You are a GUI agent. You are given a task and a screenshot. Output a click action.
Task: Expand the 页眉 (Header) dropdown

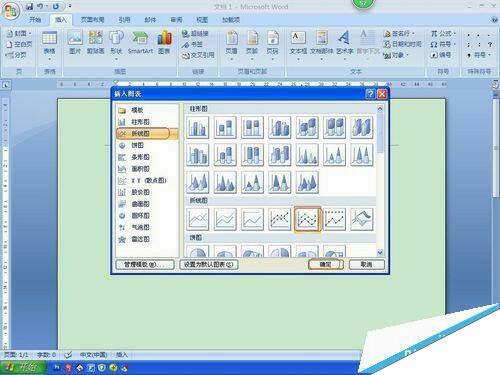pyautogui.click(x=232, y=59)
